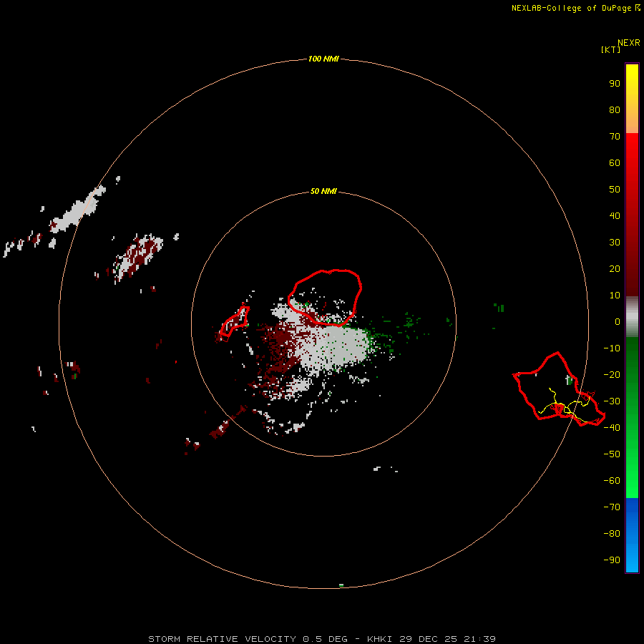Click the 80 value on the velocity scale
The height and width of the screenshot is (644, 644).
point(615,109)
